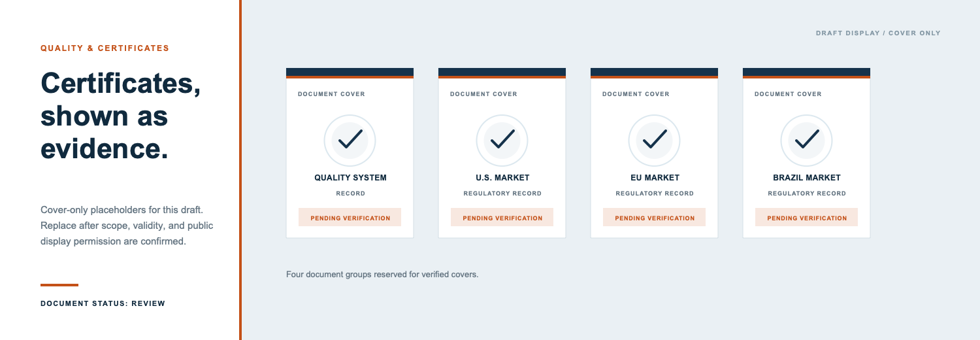Click the Quality & Certificates section label
The height and width of the screenshot is (340, 980).
[105, 48]
